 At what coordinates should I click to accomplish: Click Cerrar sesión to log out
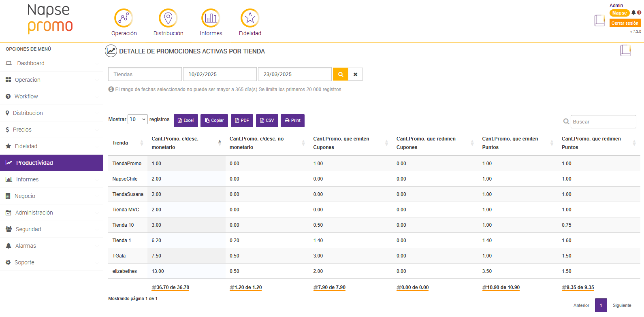point(625,23)
